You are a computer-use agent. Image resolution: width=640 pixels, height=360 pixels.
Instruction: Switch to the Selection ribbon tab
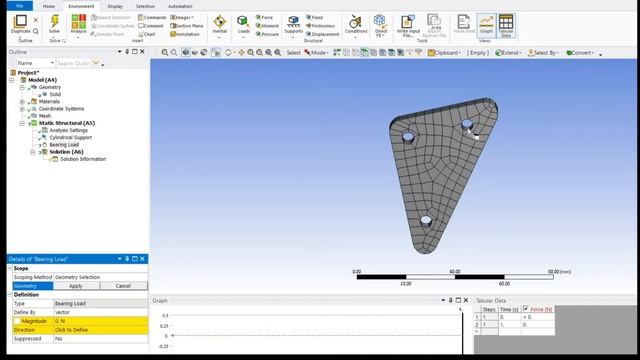point(145,6)
